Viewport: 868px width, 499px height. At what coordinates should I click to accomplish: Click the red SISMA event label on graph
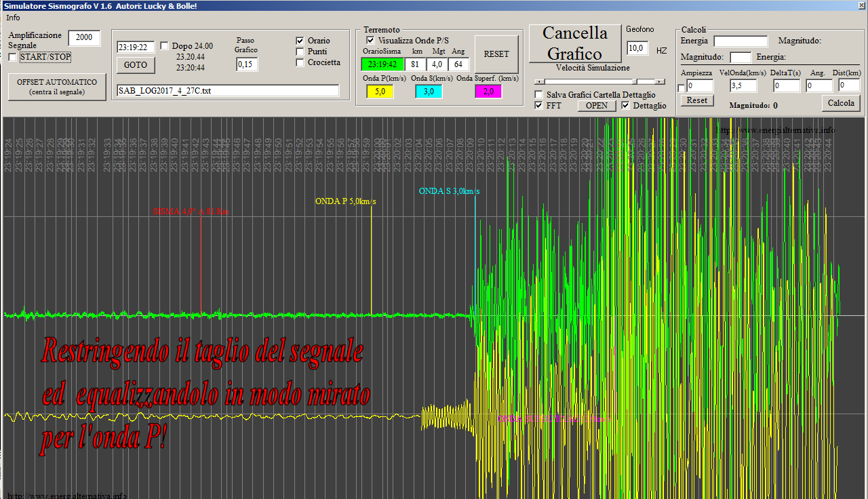pyautogui.click(x=191, y=212)
